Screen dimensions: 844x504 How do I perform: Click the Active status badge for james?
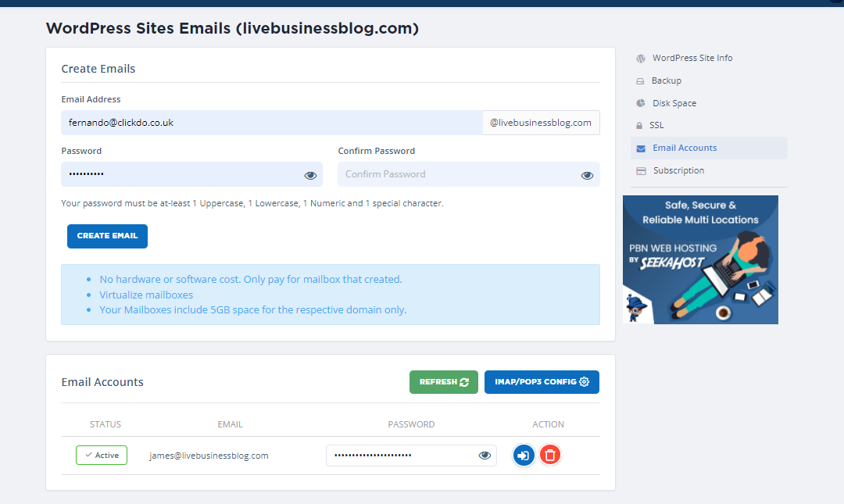(x=101, y=455)
